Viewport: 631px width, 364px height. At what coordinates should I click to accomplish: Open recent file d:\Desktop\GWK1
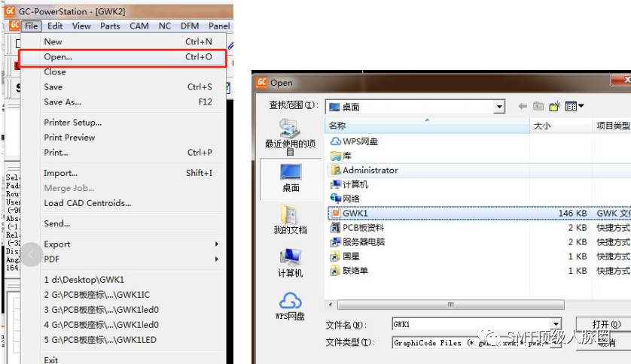pos(123,280)
